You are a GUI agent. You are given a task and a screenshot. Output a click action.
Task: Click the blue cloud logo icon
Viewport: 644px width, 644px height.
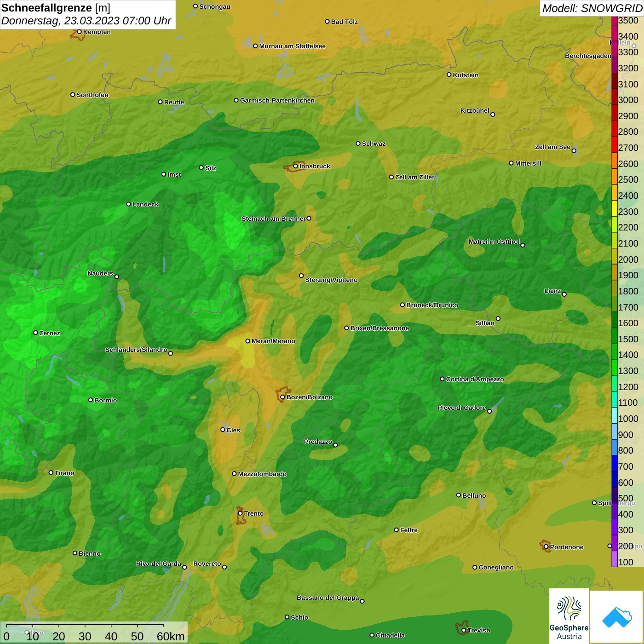(617, 617)
